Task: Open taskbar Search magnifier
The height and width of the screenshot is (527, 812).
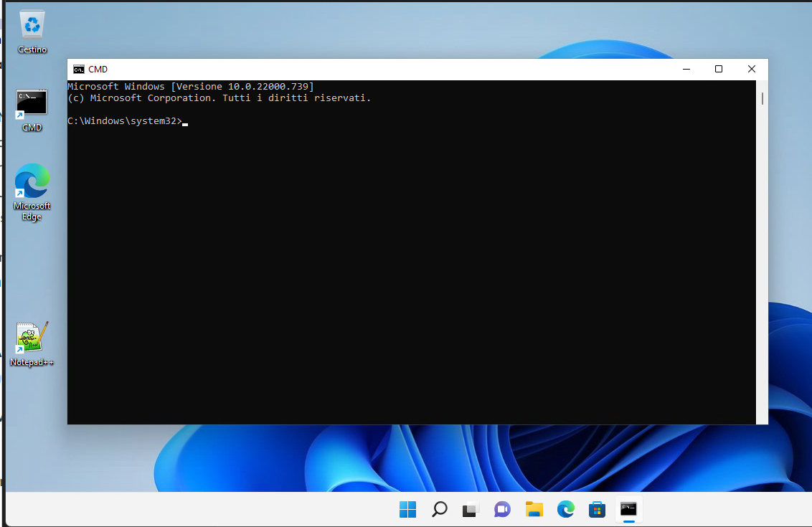Action: coord(439,509)
